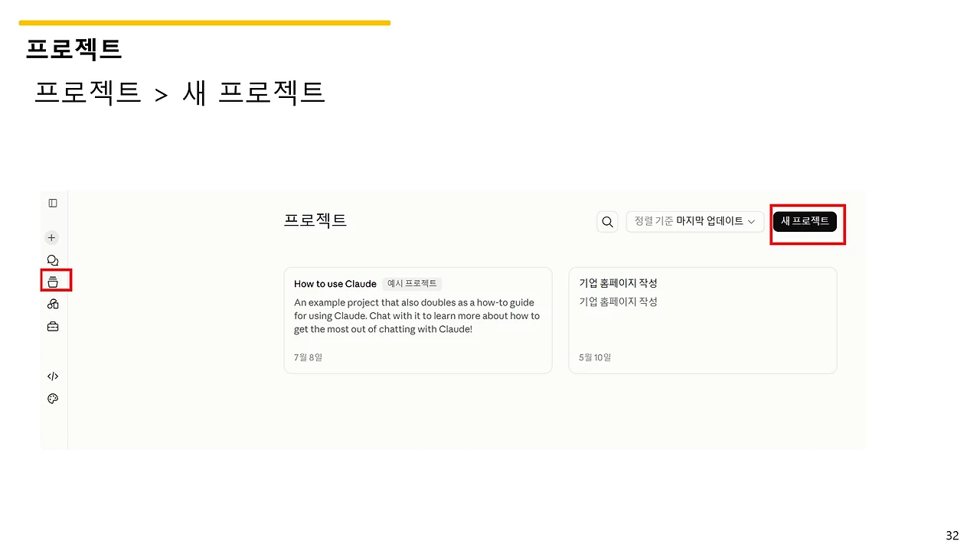
Task: Open the chats list icon in the sidebar
Action: click(x=53, y=260)
